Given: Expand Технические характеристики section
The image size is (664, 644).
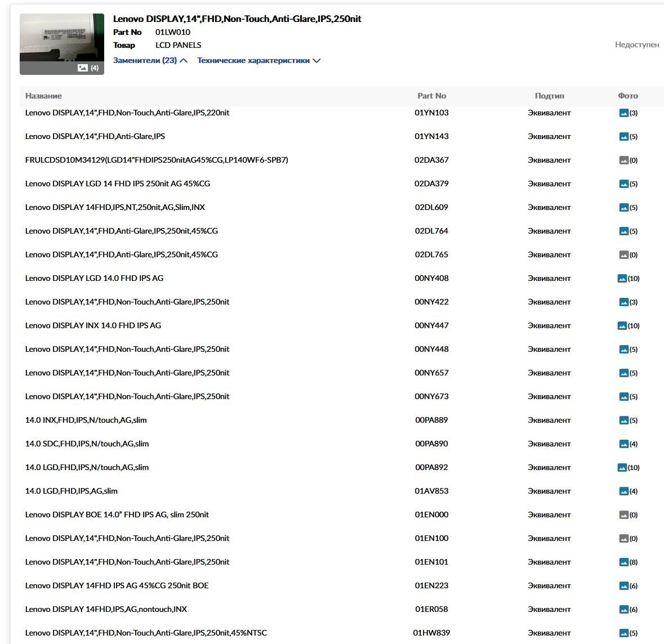Looking at the screenshot, I should pyautogui.click(x=259, y=61).
